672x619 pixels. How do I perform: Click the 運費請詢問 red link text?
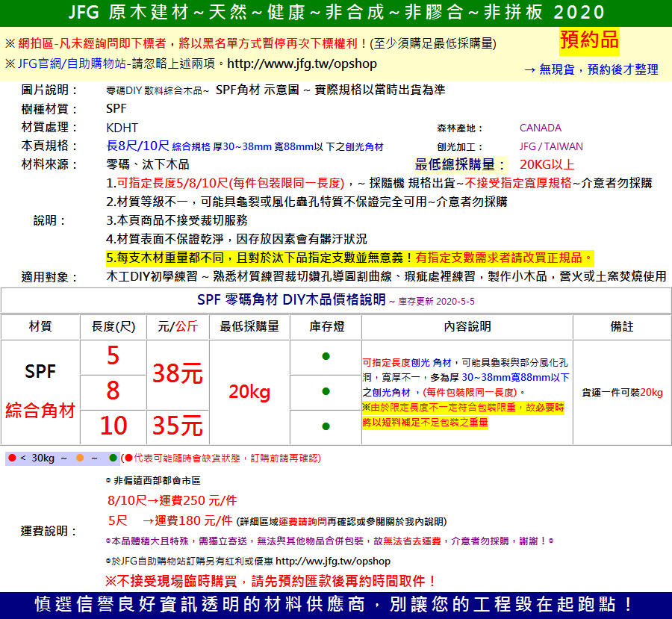pos(302,522)
